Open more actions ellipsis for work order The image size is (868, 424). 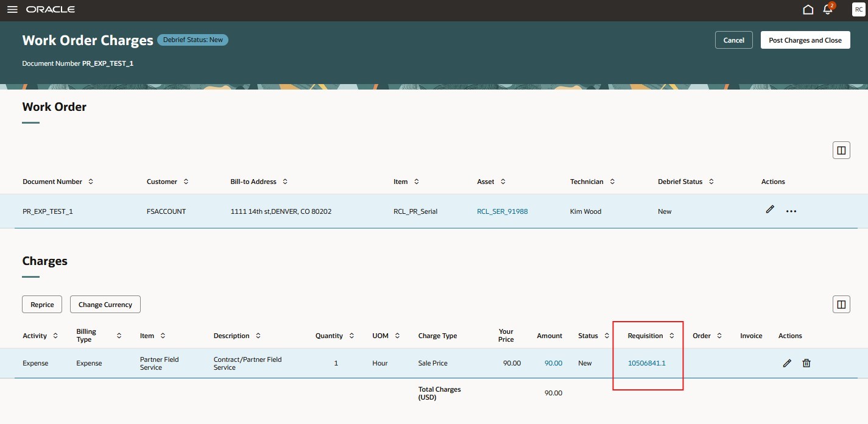pos(791,211)
